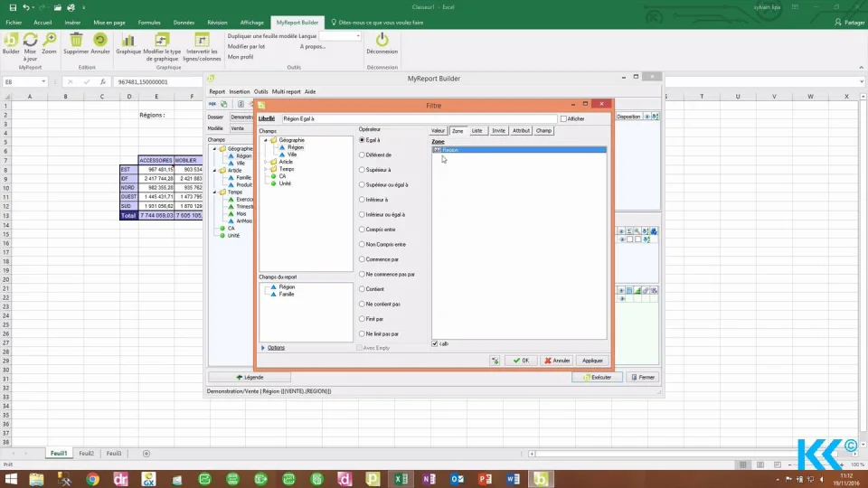Screen dimensions: 868x488
Task: Select the Finit par operator
Action: (x=362, y=319)
